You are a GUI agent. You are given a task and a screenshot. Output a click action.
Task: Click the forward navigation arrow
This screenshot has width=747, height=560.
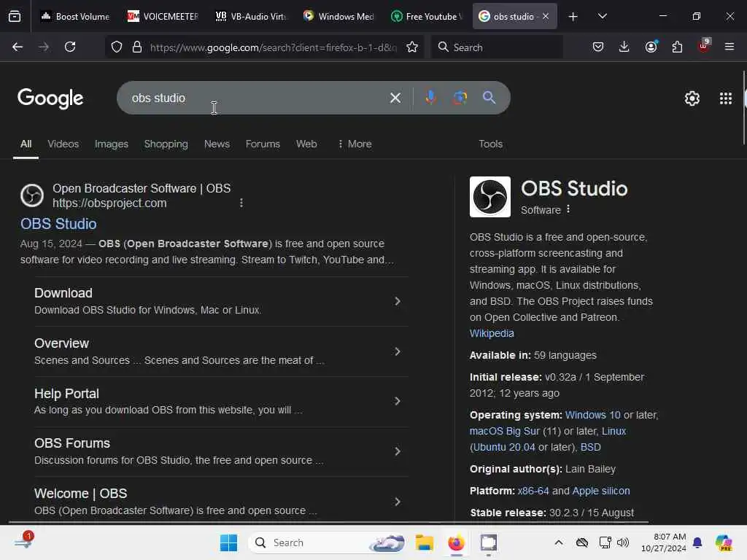click(x=44, y=47)
